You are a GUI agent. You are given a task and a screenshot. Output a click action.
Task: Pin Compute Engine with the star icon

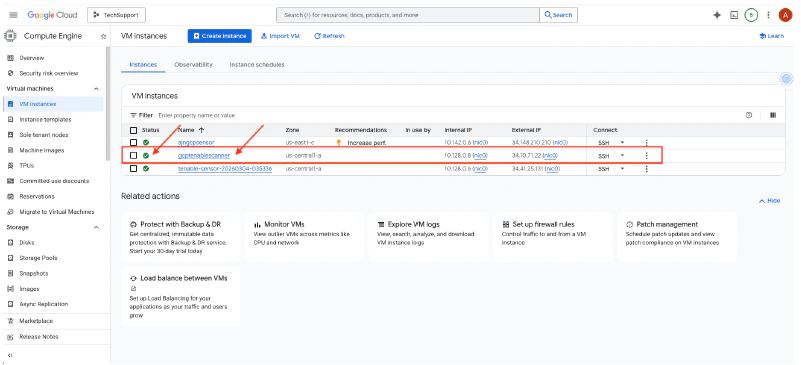(103, 36)
